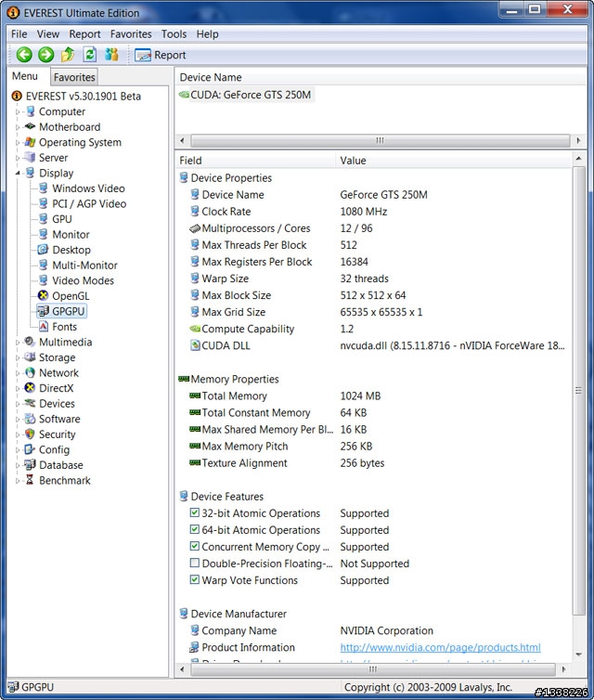Select the Computer tree node
The width and height of the screenshot is (594, 700).
pyautogui.click(x=62, y=111)
